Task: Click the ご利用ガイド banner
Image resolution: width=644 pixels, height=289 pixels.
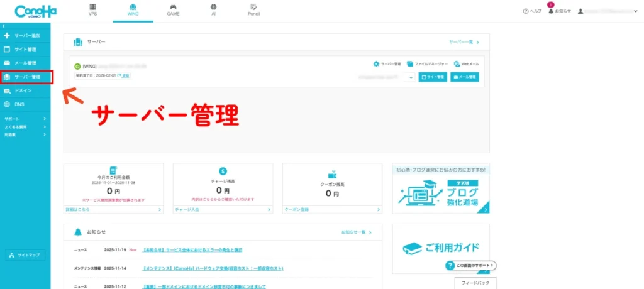Action: pos(440,248)
